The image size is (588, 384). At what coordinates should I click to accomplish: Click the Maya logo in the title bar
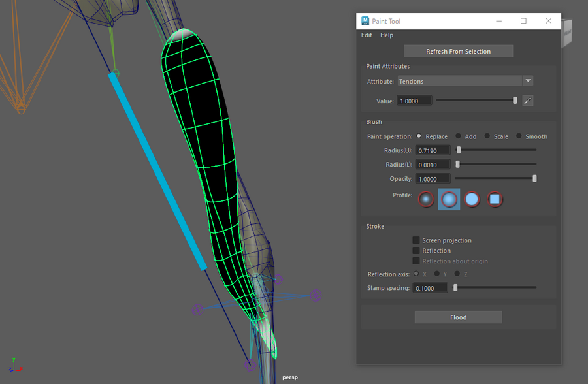(x=366, y=21)
